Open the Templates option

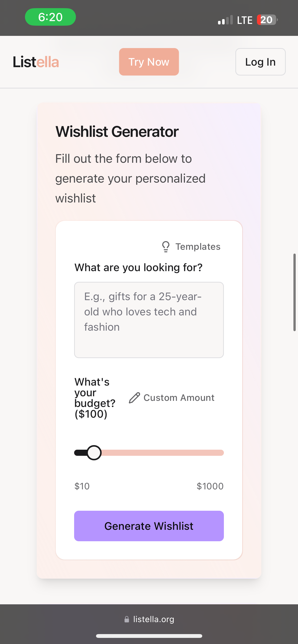coord(191,247)
